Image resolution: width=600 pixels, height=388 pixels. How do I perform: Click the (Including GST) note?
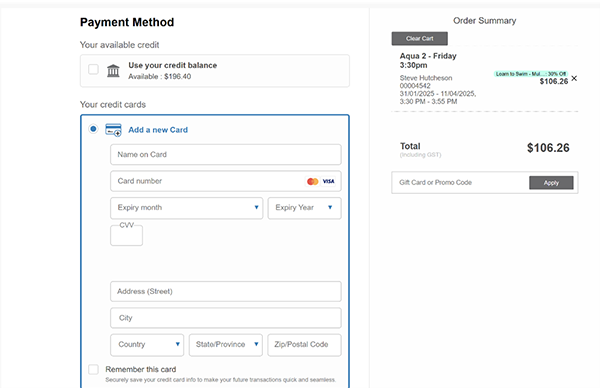[421, 155]
